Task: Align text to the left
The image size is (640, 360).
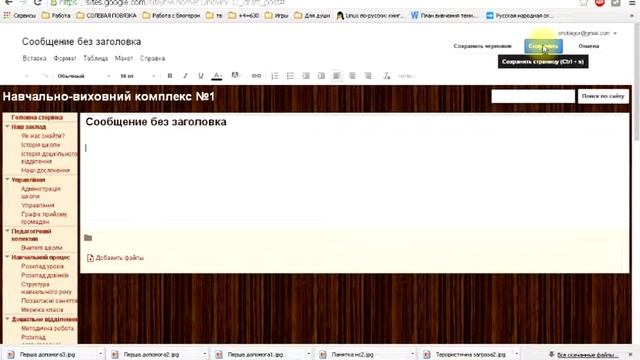Action: click(337, 76)
